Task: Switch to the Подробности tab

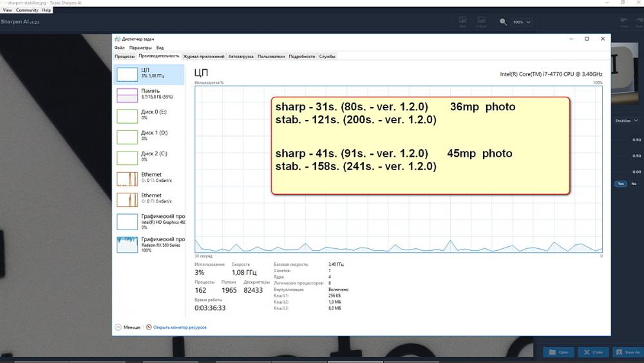Action: pyautogui.click(x=302, y=56)
